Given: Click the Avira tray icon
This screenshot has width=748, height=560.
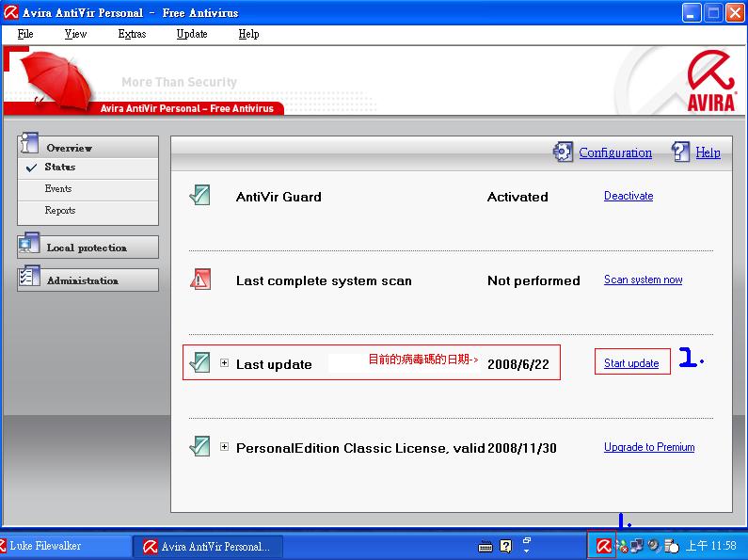Looking at the screenshot, I should coord(603,545).
